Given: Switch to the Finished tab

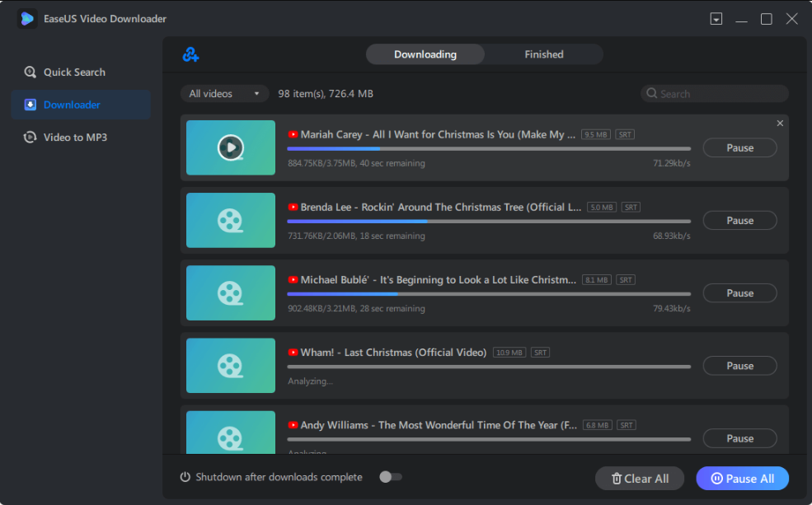Looking at the screenshot, I should 544,54.
